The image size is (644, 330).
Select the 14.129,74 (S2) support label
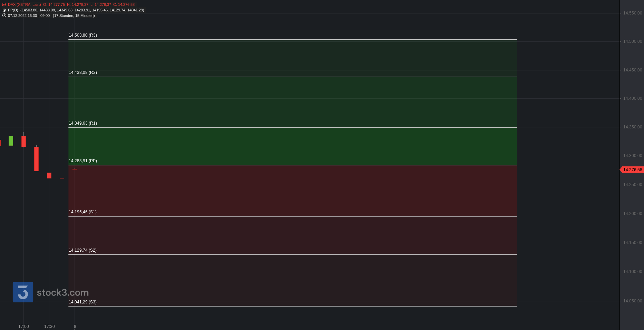(82, 250)
